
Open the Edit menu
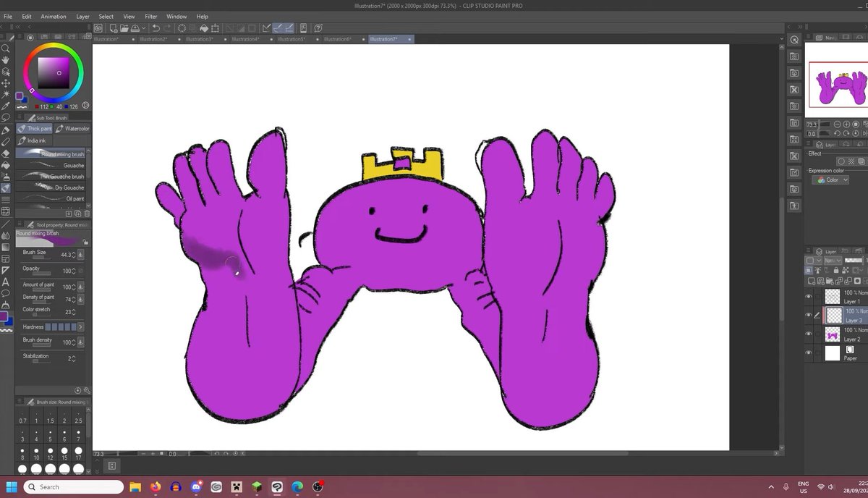point(27,16)
